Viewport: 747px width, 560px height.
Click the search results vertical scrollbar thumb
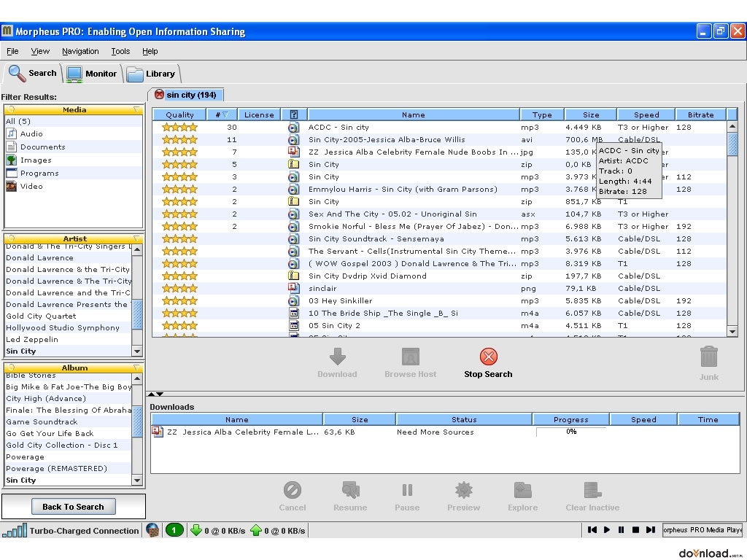point(732,144)
